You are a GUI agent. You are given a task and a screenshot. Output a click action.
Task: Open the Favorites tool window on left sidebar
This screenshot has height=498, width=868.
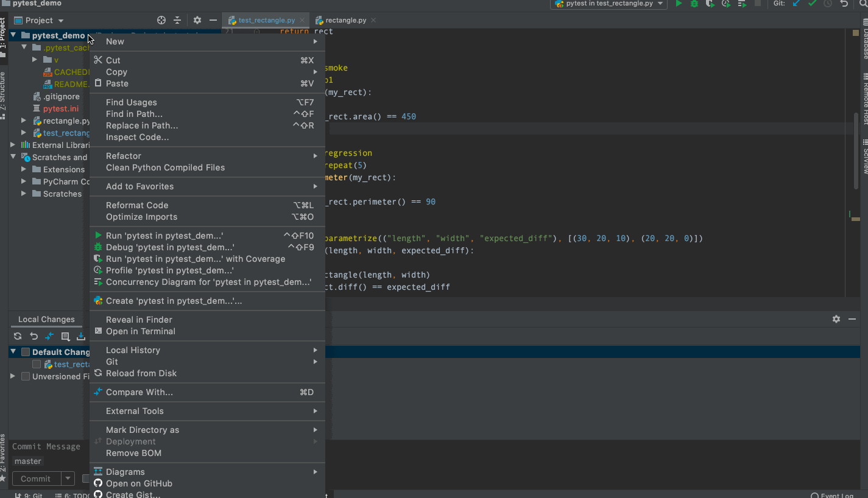3,458
